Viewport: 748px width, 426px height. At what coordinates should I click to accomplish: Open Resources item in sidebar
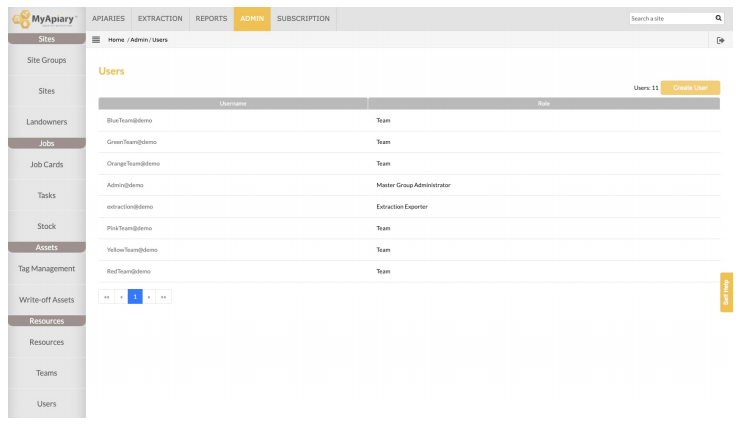coord(47,342)
